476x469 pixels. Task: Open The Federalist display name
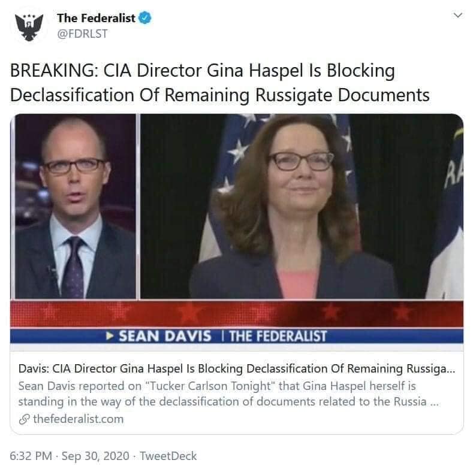(x=96, y=18)
